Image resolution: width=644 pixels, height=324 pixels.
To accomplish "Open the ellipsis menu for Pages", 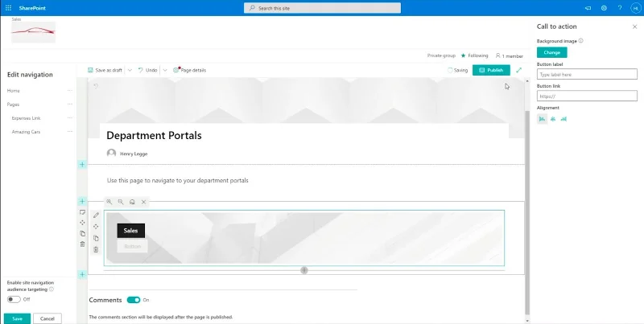I will point(70,105).
